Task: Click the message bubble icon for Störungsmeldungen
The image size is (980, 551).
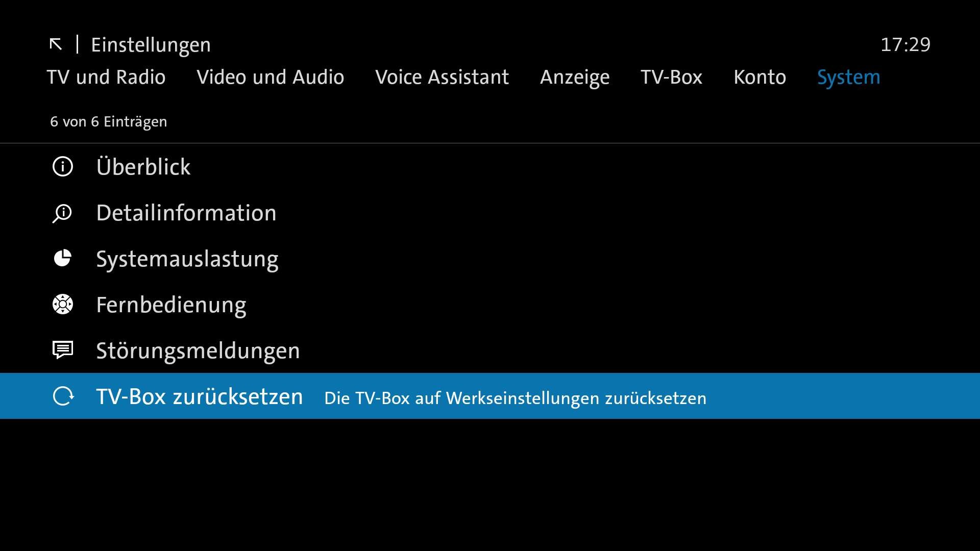Action: click(x=63, y=350)
